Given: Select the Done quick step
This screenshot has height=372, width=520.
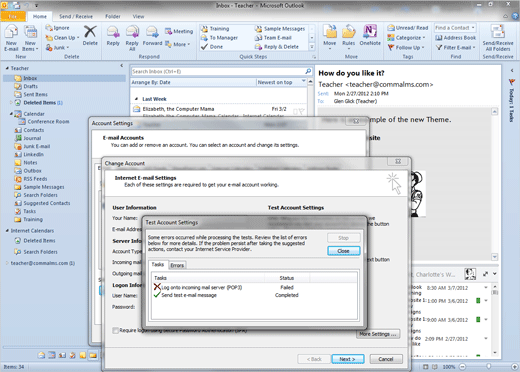Looking at the screenshot, I should point(212,47).
